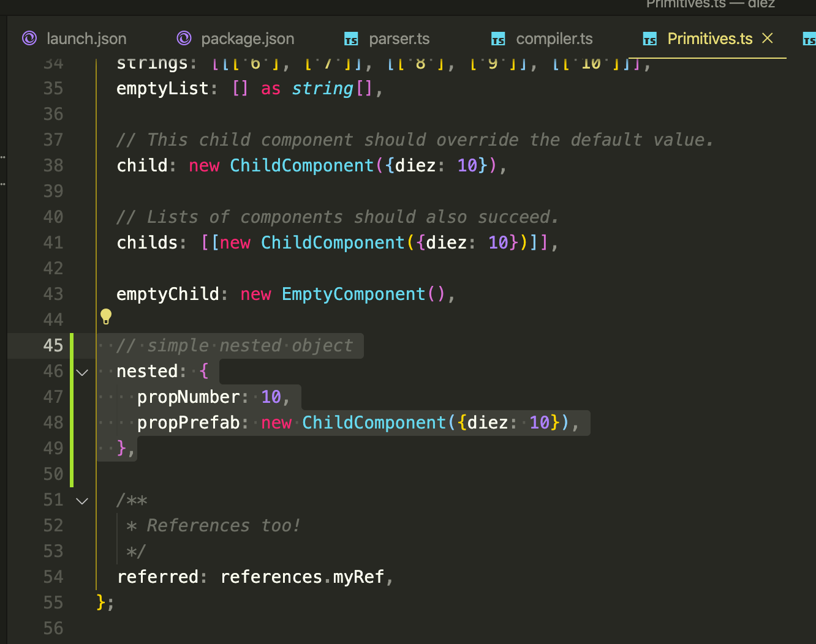Click the closing '};' on line 55
This screenshot has height=644, width=816.
(105, 602)
